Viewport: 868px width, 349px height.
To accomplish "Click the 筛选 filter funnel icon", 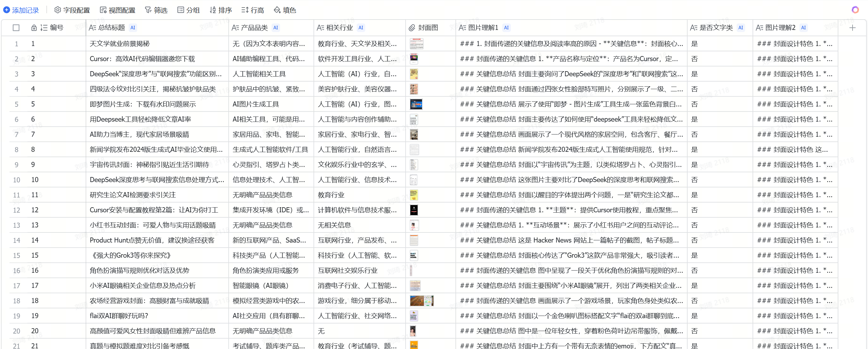I will pos(148,10).
